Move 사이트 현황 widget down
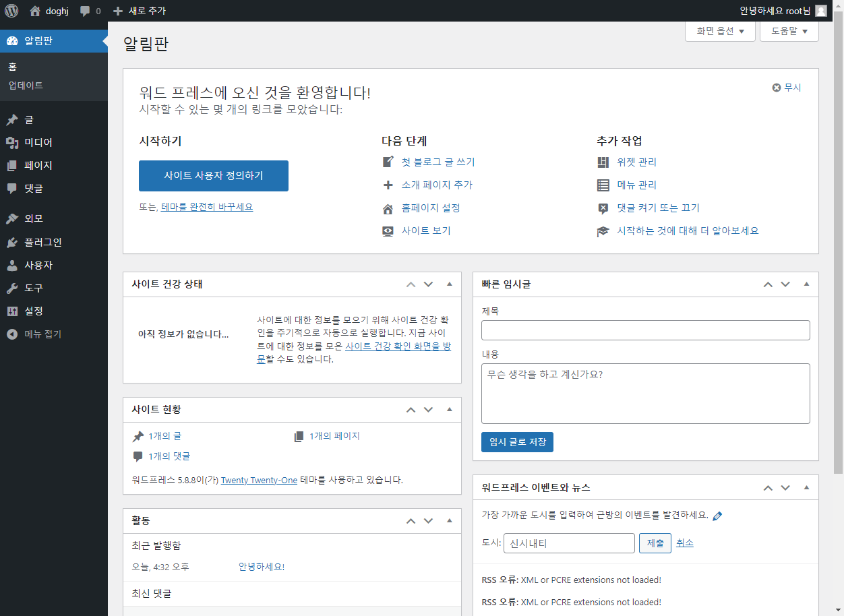This screenshot has width=844, height=616. point(428,409)
